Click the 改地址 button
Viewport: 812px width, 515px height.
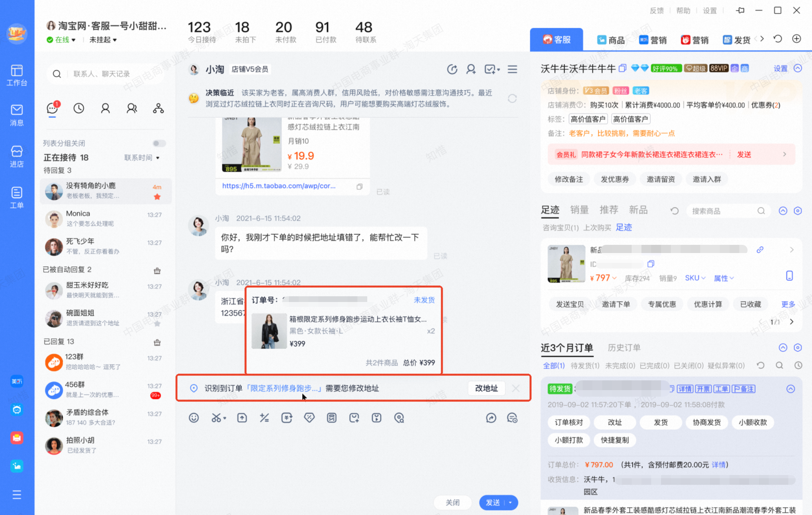coord(486,388)
